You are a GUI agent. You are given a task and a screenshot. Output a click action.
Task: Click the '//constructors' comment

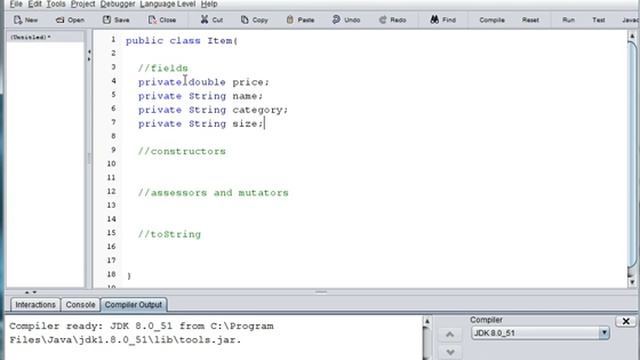pyautogui.click(x=182, y=151)
